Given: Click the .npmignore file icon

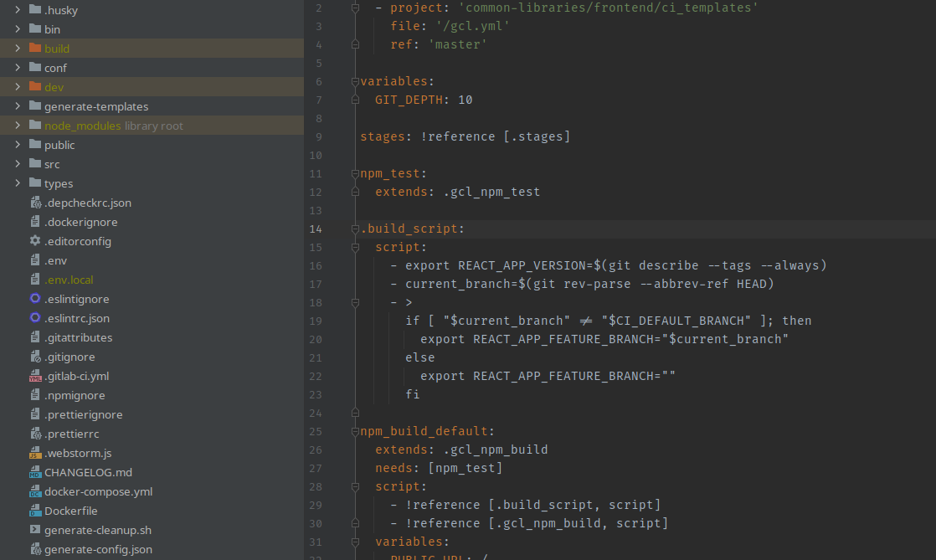Looking at the screenshot, I should click(35, 394).
